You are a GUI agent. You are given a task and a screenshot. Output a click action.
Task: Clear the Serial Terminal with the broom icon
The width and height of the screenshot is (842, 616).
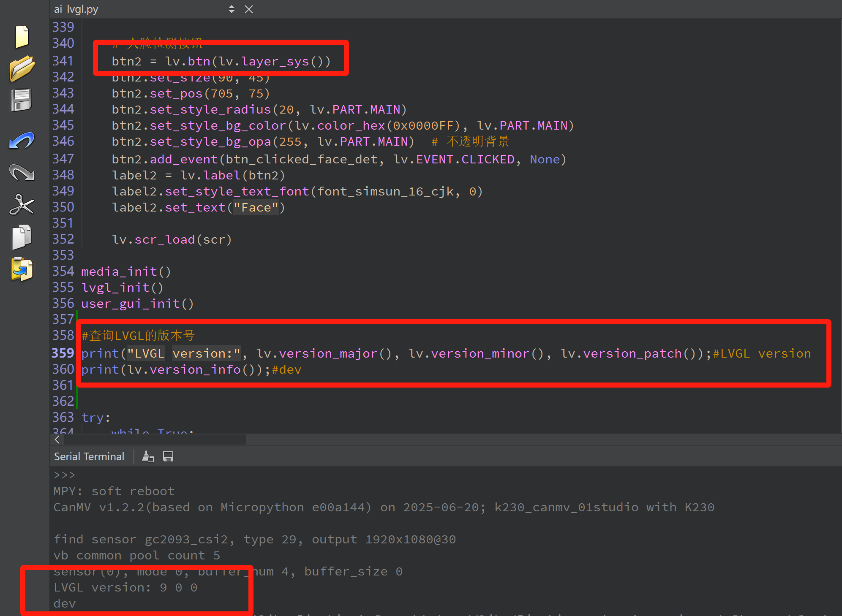147,456
